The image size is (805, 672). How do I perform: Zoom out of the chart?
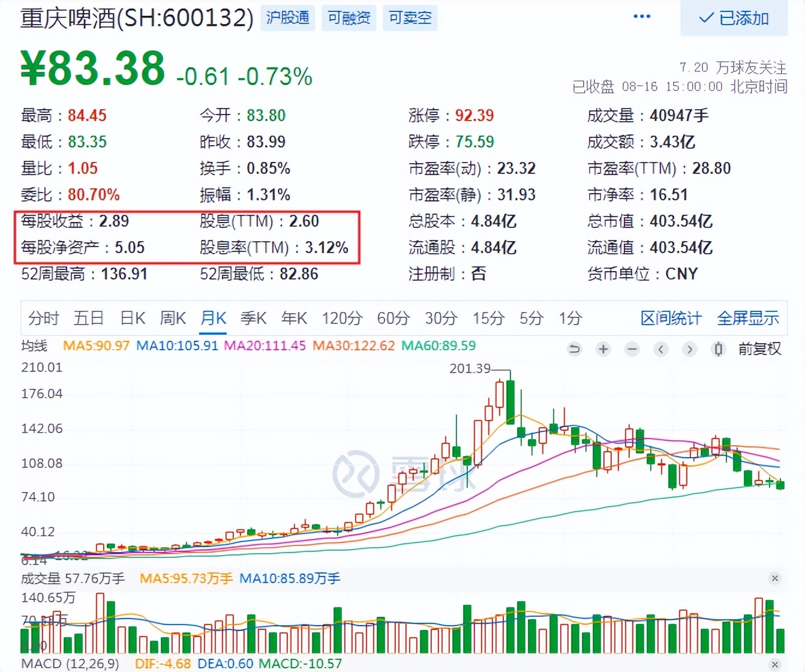pos(632,349)
